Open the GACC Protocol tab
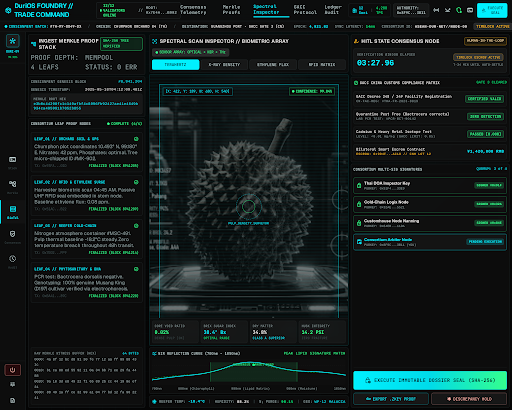Screen dimensions: 512x410 coord(305,10)
